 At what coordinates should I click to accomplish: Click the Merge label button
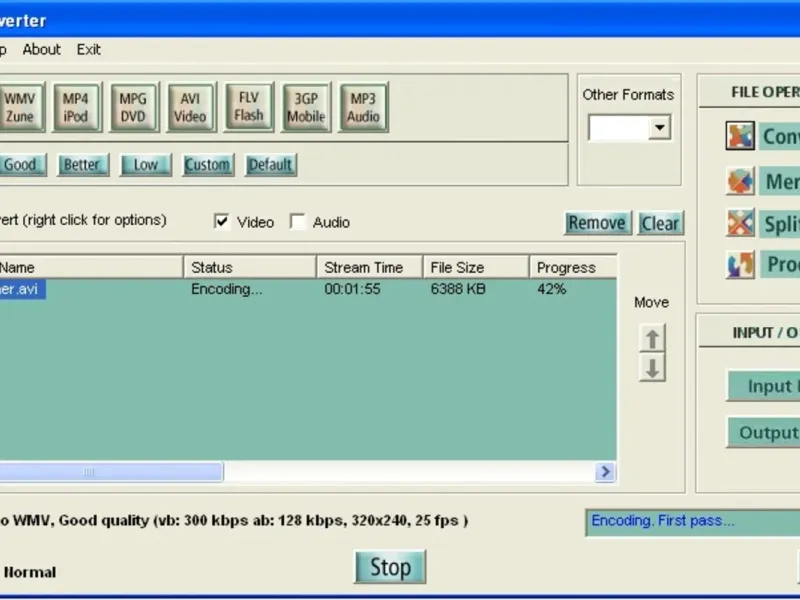pos(780,181)
